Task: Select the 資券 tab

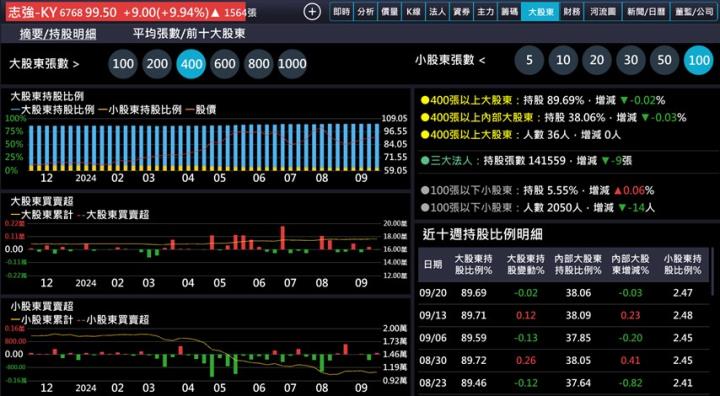Action: click(461, 12)
